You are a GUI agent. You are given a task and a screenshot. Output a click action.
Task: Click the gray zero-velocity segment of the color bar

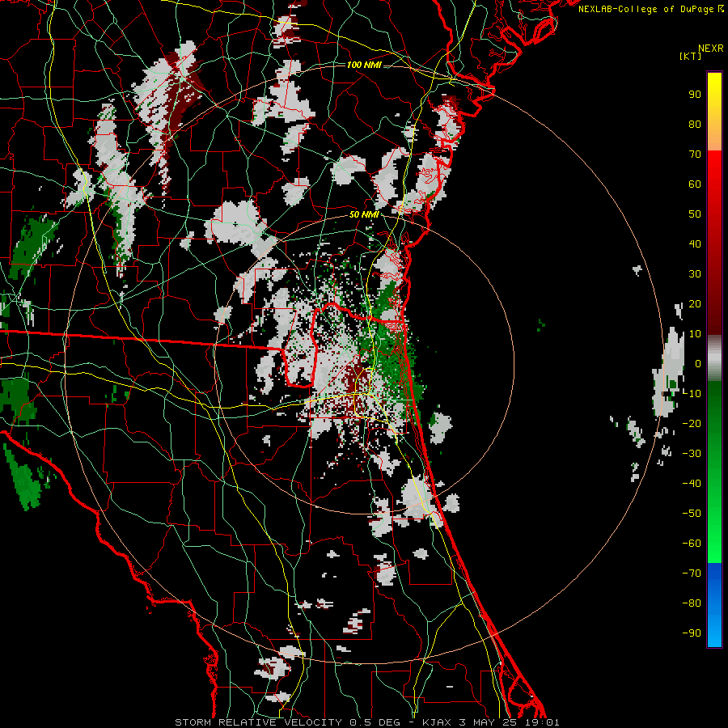click(714, 358)
